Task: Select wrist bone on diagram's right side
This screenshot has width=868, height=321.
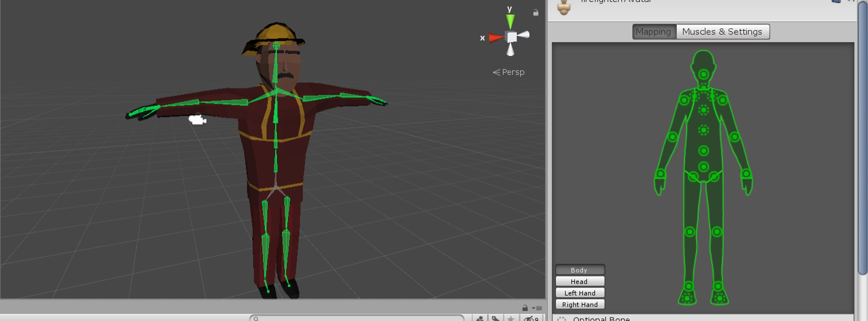Action: [x=746, y=174]
